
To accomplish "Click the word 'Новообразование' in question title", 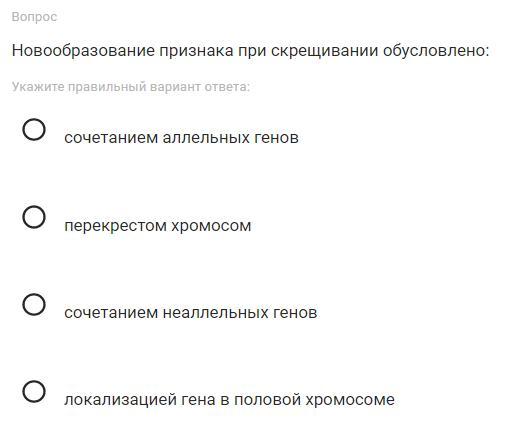I will 83,51.
